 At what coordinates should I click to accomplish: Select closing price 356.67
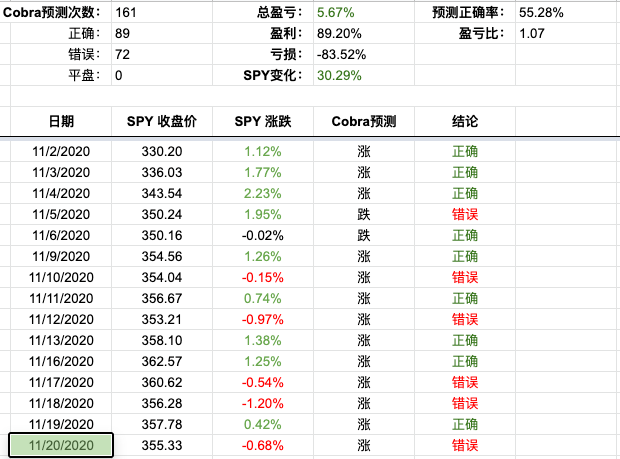point(162,298)
